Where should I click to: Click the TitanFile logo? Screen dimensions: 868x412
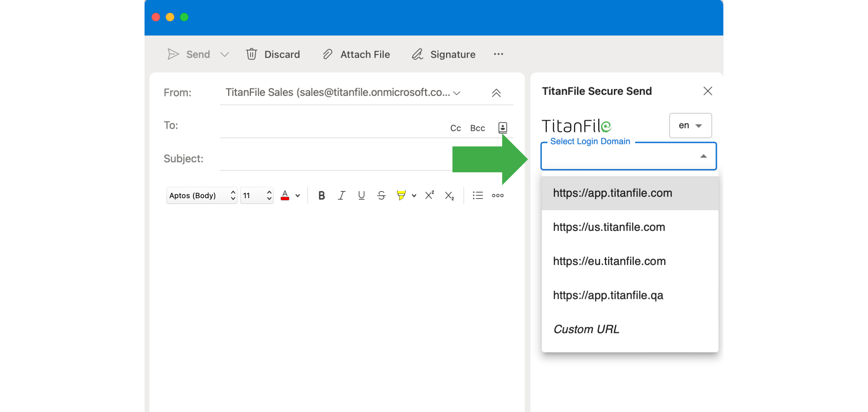[577, 126]
